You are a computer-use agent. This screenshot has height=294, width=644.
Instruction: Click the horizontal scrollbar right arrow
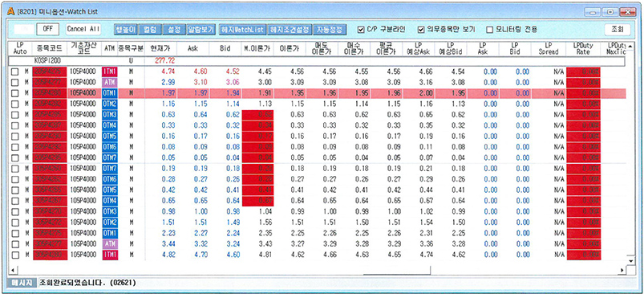[x=622, y=270]
